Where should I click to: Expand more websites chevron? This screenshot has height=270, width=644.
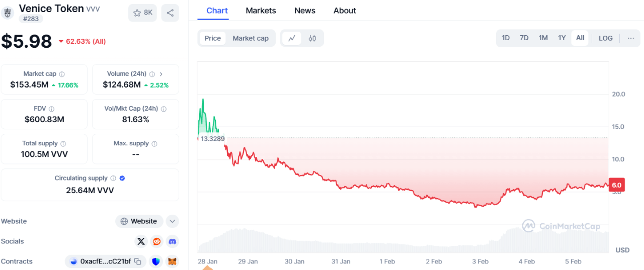pyautogui.click(x=173, y=221)
